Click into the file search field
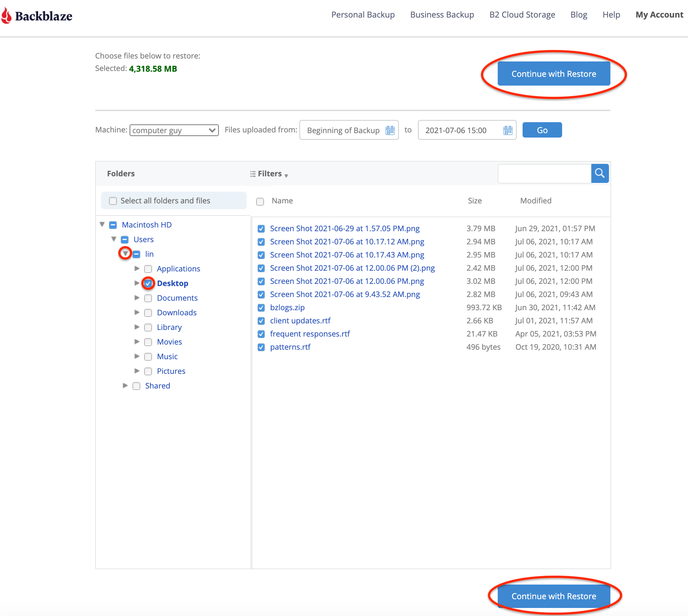Viewport: 688px width, 616px height. [x=545, y=173]
